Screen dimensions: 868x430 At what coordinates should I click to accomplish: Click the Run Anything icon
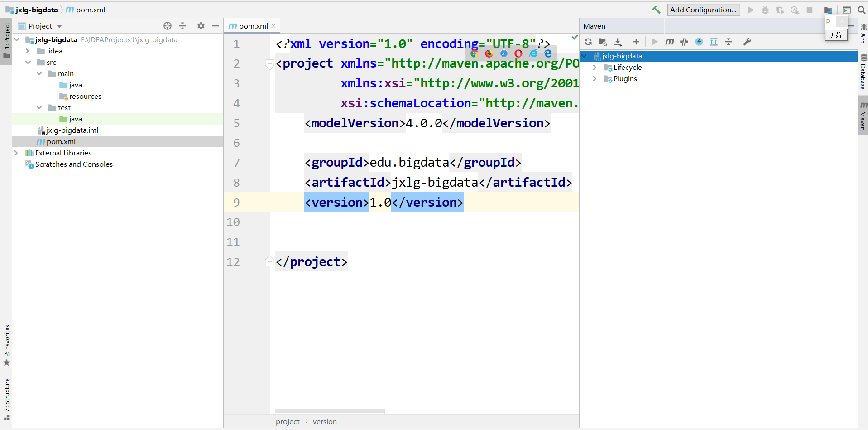click(x=847, y=10)
